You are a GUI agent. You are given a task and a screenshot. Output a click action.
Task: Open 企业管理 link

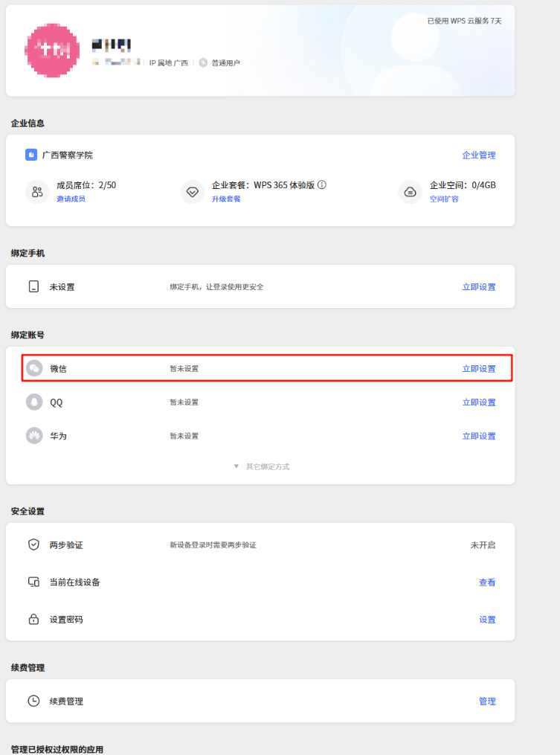click(x=478, y=155)
